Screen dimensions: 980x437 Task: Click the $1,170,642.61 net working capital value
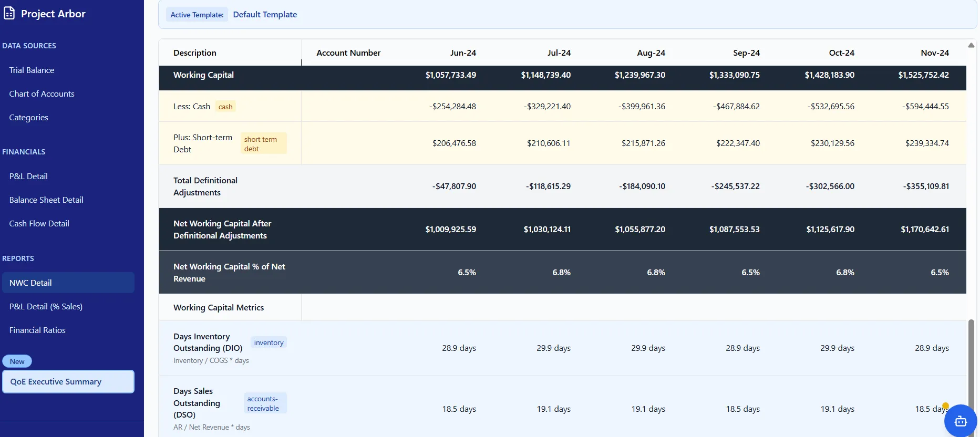pyautogui.click(x=925, y=229)
